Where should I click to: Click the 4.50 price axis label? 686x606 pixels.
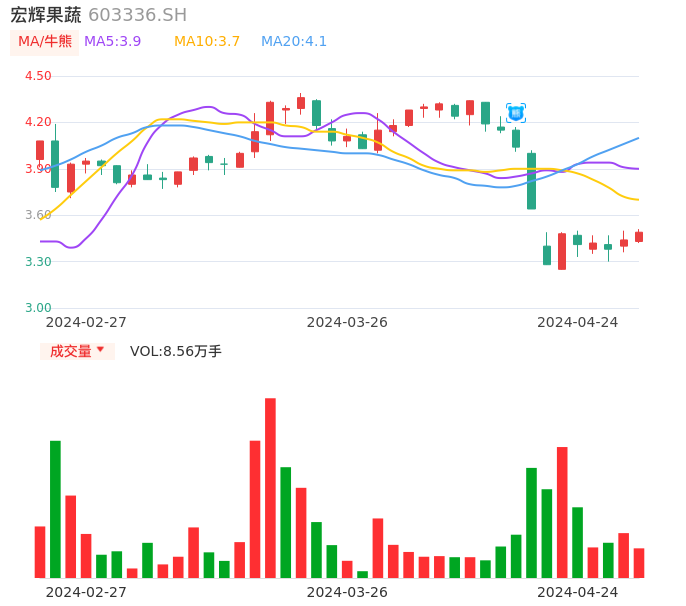coord(38,76)
